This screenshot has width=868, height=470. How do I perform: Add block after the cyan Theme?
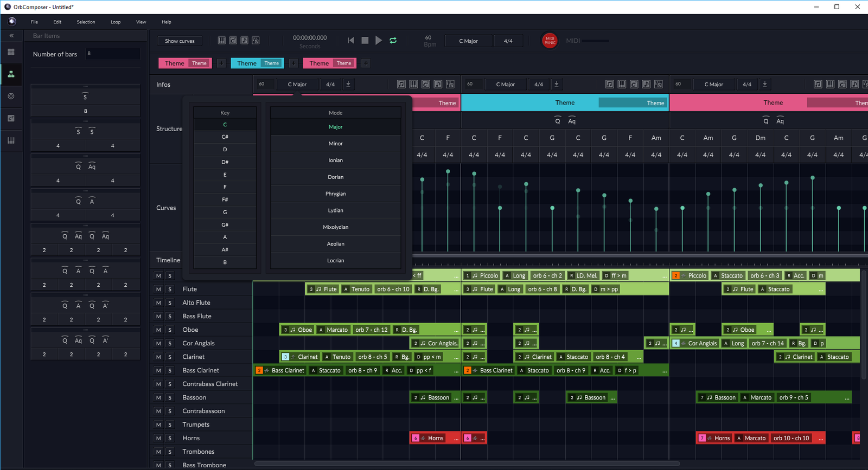[x=293, y=63]
